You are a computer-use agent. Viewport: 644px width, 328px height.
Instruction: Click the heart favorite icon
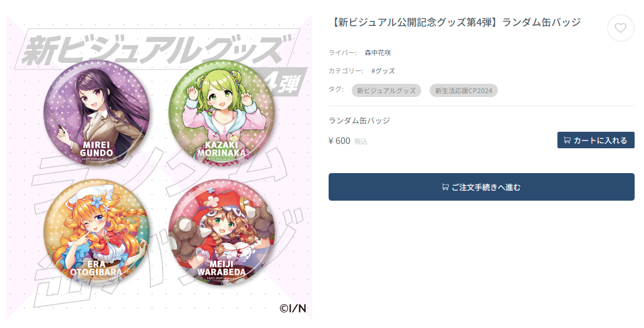point(621,28)
